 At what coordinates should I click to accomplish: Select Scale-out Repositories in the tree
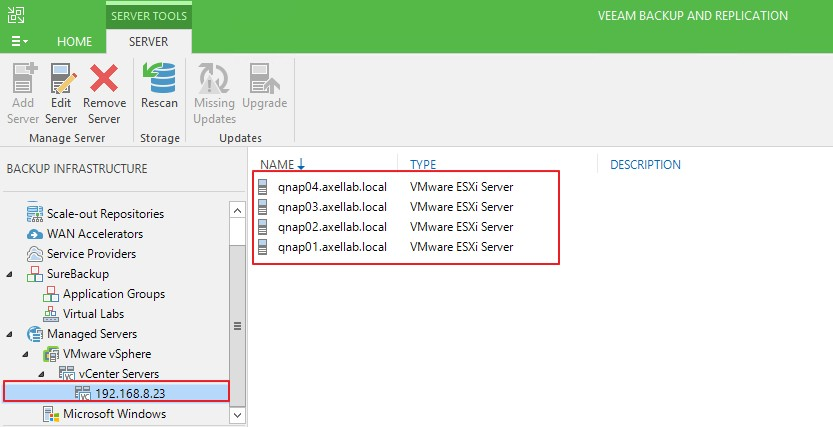[x=105, y=214]
